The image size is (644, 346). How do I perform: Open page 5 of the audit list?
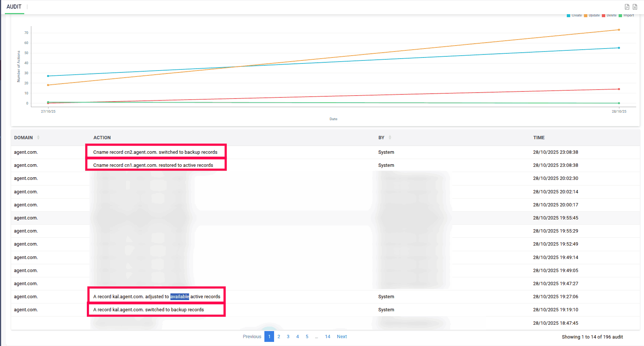tap(307, 337)
